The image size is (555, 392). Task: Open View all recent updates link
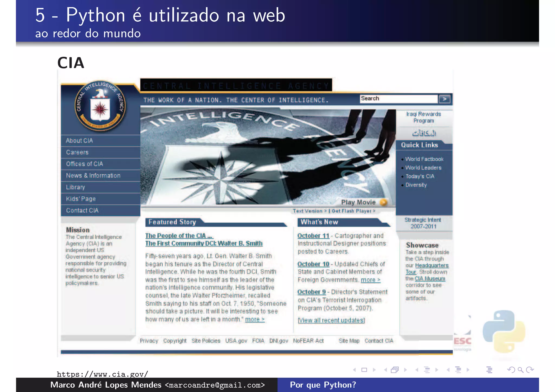coord(331,320)
